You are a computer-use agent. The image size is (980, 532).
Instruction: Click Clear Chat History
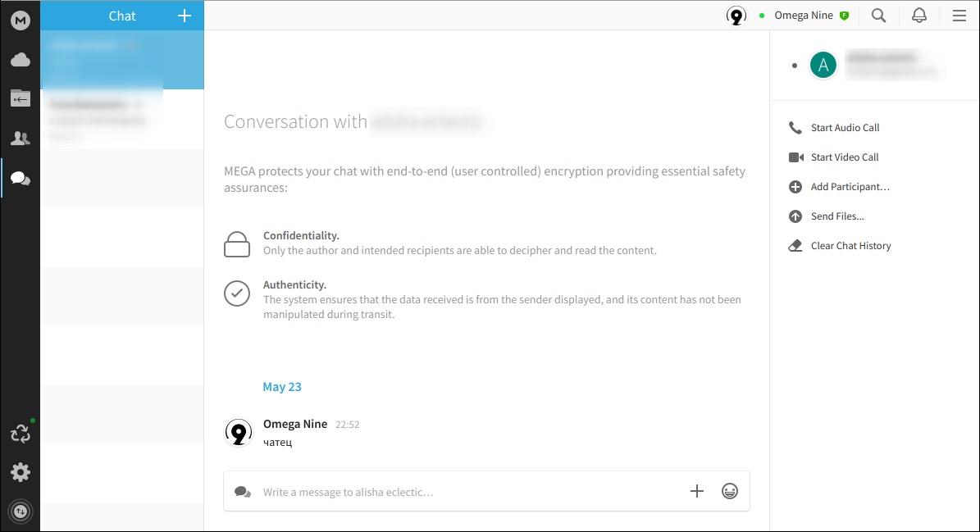tap(850, 246)
